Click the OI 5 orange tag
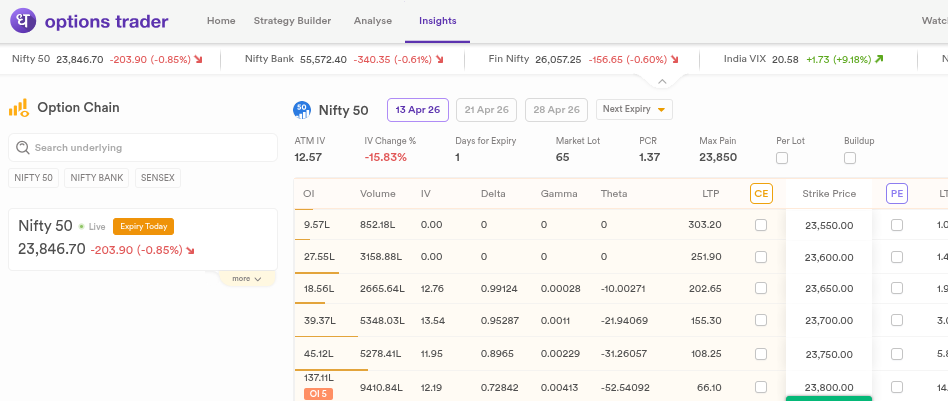This screenshot has height=401, width=948. (x=318, y=394)
